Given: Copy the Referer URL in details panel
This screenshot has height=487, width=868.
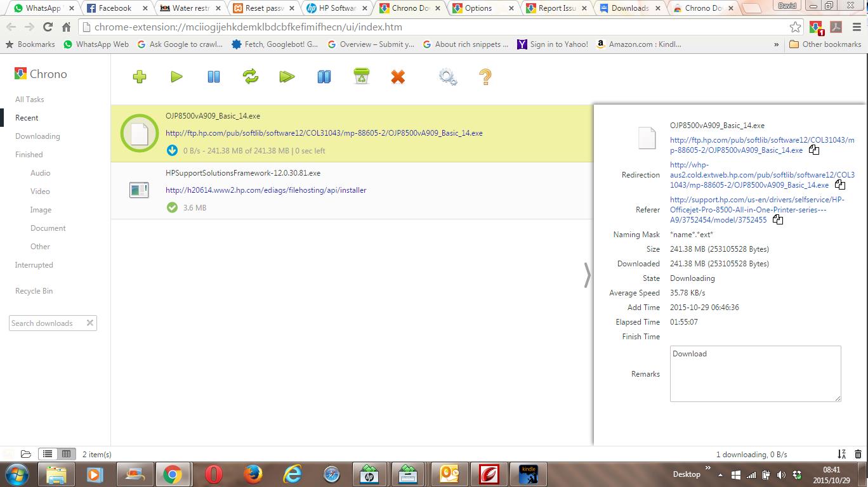Looking at the screenshot, I should [777, 220].
